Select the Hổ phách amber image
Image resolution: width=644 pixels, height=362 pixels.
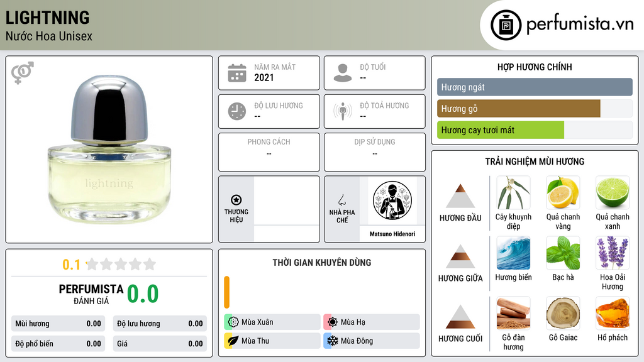click(613, 314)
